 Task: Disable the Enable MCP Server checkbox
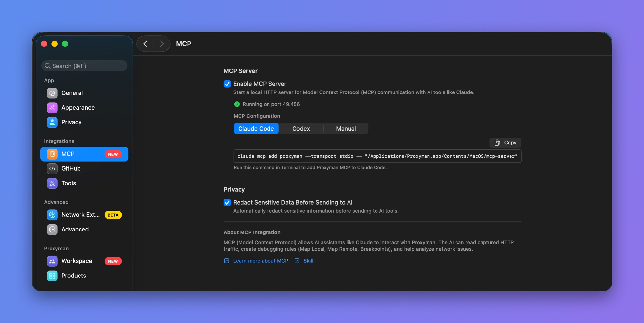click(227, 84)
